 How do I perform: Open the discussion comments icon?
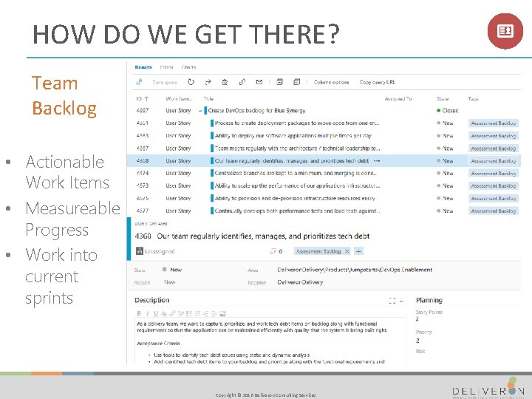click(x=273, y=251)
